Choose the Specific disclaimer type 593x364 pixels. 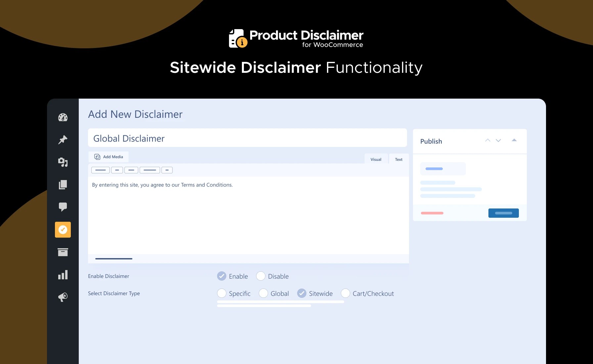click(222, 293)
